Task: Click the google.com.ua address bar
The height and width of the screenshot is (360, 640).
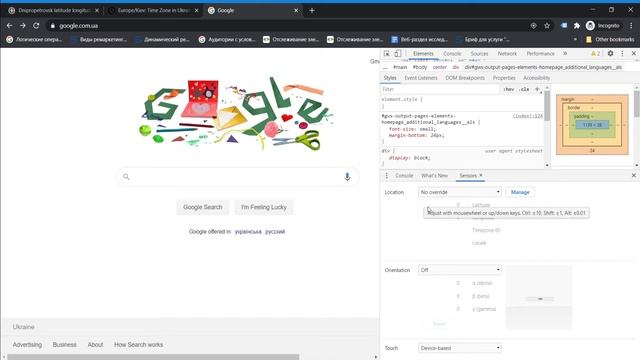Action: (286, 25)
